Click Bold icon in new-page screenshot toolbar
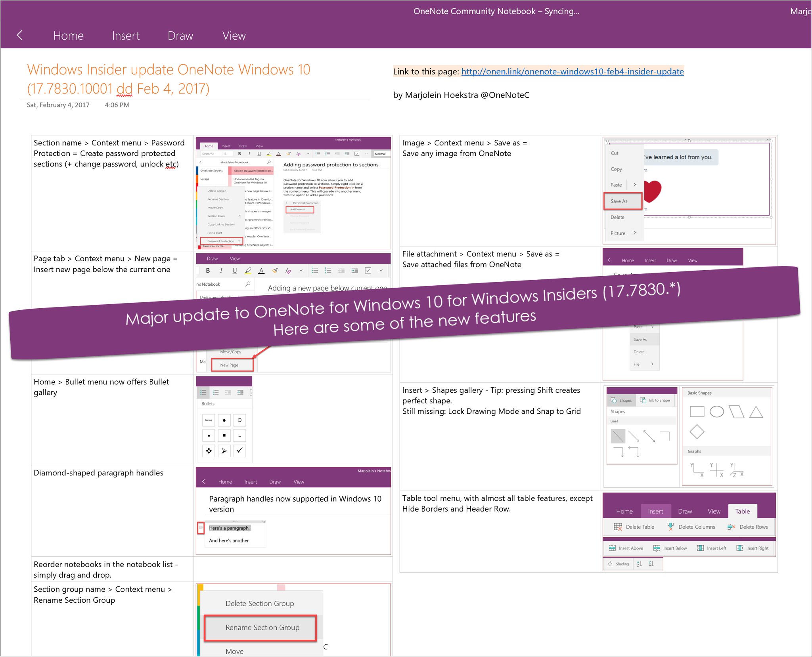The height and width of the screenshot is (657, 812). point(208,271)
